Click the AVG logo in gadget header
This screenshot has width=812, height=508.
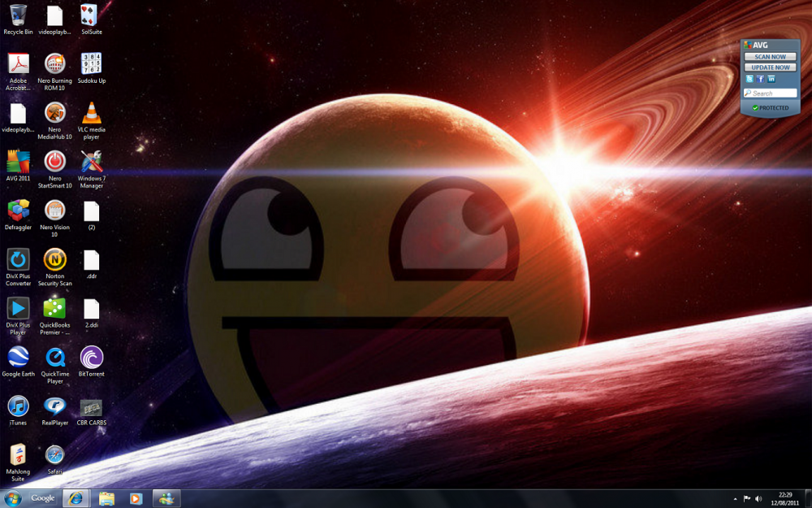click(x=756, y=45)
